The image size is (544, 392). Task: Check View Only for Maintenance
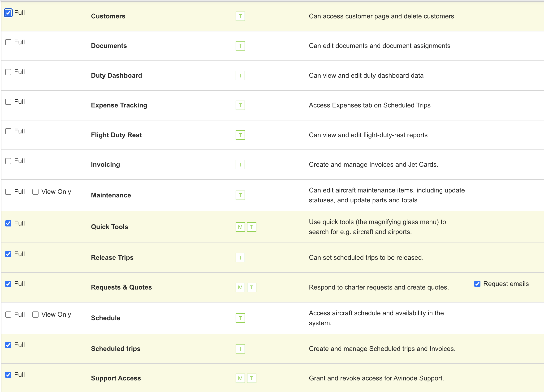click(x=35, y=192)
